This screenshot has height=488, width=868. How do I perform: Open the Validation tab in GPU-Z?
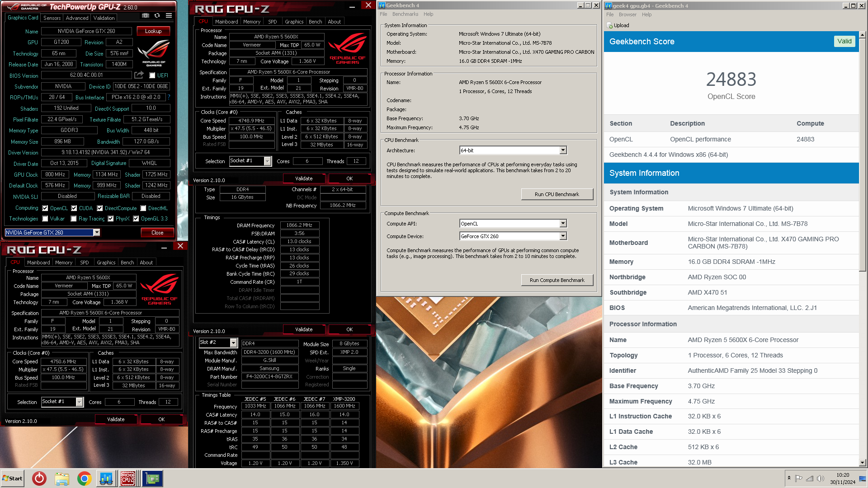(x=104, y=18)
